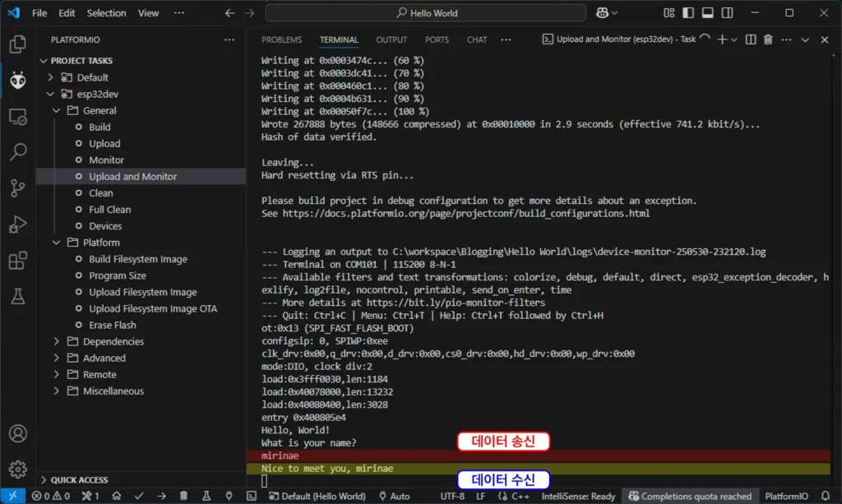This screenshot has width=842, height=504.
Task: Switch to the PROBLEMS tab
Action: pyautogui.click(x=281, y=39)
